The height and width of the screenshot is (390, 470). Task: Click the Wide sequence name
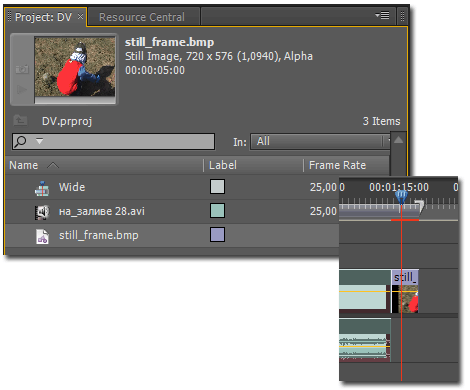[x=72, y=187]
